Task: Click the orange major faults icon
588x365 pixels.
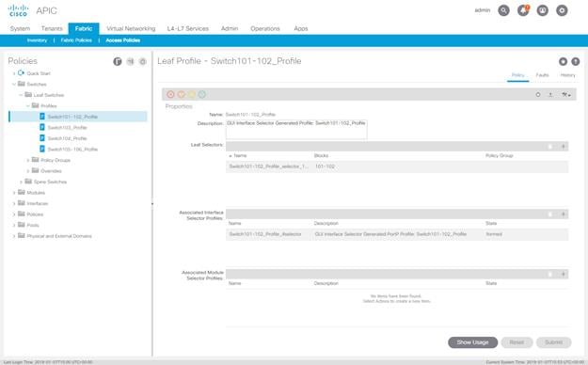Action: pos(182,94)
